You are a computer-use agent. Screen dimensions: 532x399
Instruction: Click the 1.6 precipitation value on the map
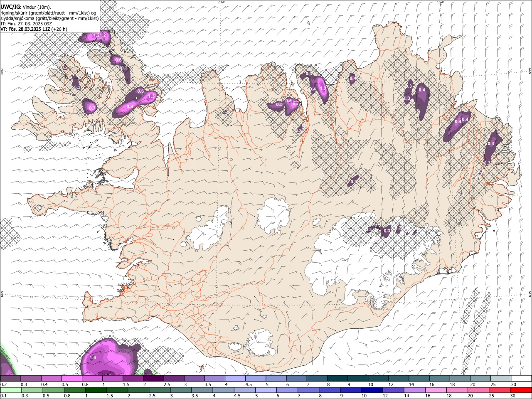[93, 358]
